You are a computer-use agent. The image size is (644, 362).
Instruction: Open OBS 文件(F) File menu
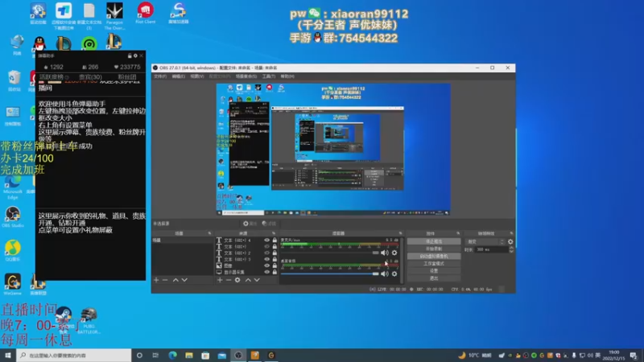pyautogui.click(x=160, y=76)
